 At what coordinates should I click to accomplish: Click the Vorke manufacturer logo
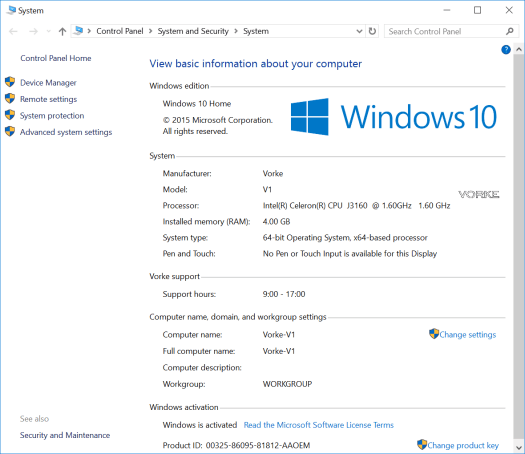coord(478,194)
